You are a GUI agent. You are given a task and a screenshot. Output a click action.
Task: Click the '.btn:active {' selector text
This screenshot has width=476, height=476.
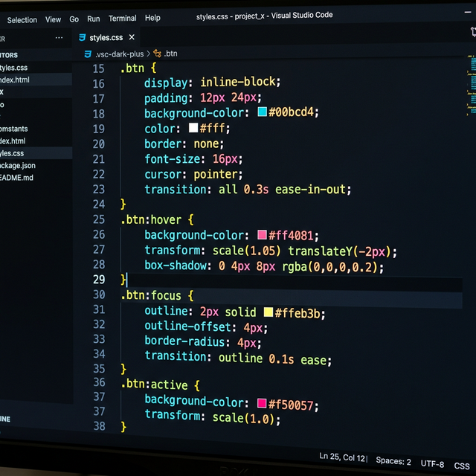click(161, 385)
